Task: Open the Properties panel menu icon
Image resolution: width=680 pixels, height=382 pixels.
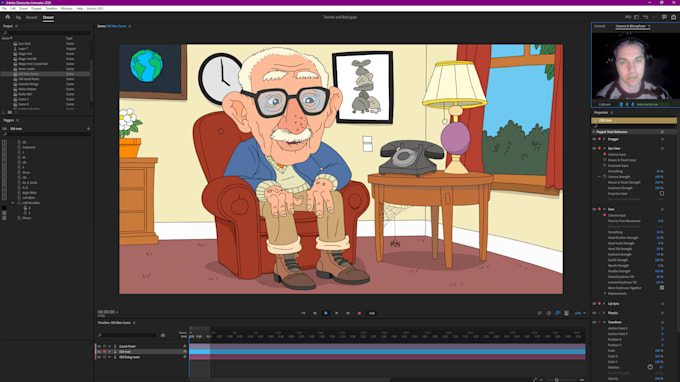Action: pos(611,112)
